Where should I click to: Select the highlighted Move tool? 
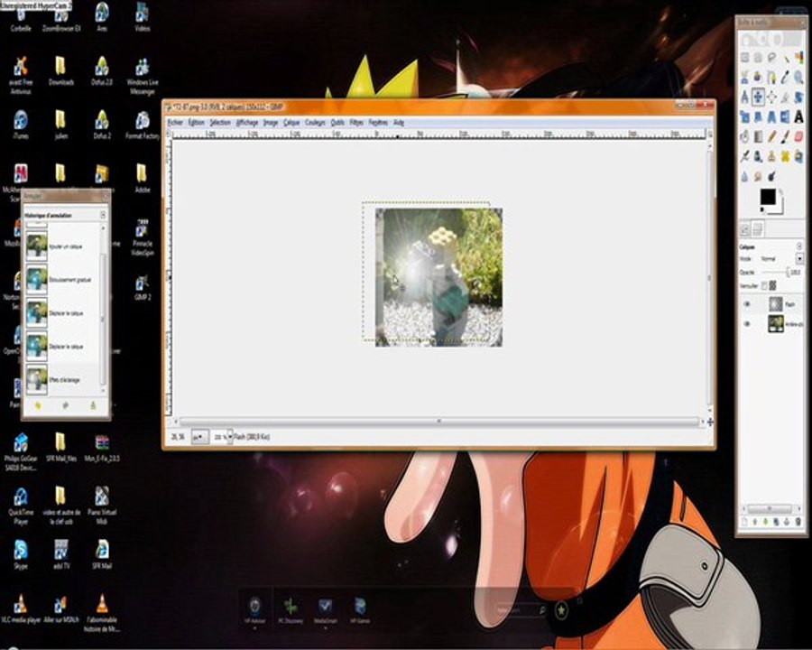[758, 97]
